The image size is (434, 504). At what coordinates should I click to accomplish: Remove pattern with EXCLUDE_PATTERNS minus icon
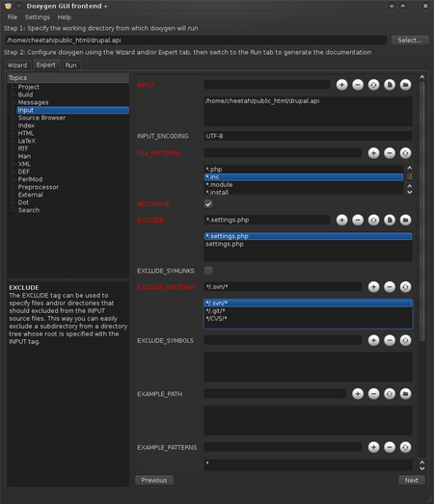(x=390, y=287)
